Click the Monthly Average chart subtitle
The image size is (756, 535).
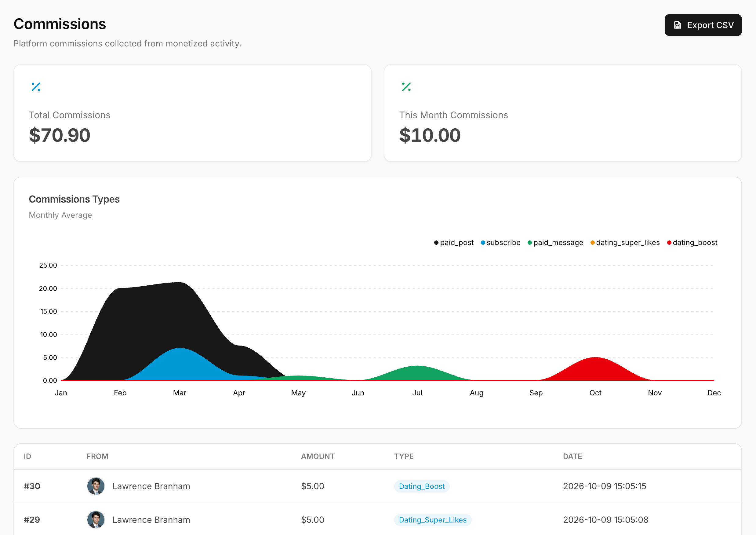click(60, 215)
